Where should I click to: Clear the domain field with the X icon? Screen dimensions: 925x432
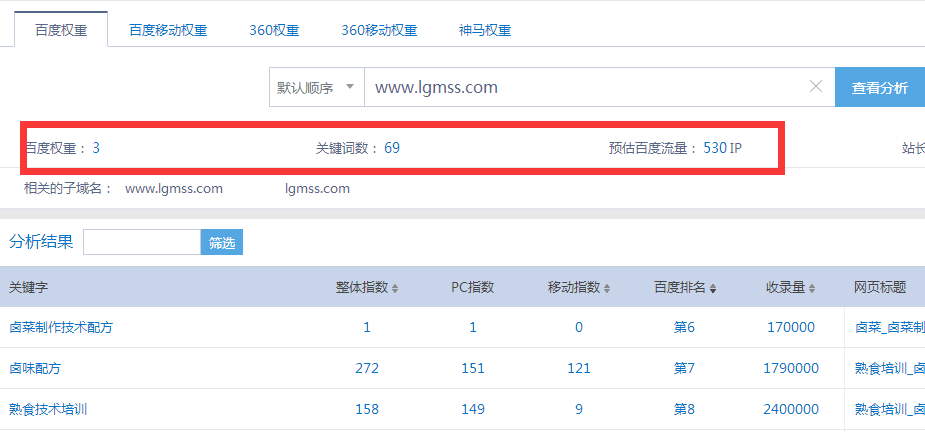816,87
